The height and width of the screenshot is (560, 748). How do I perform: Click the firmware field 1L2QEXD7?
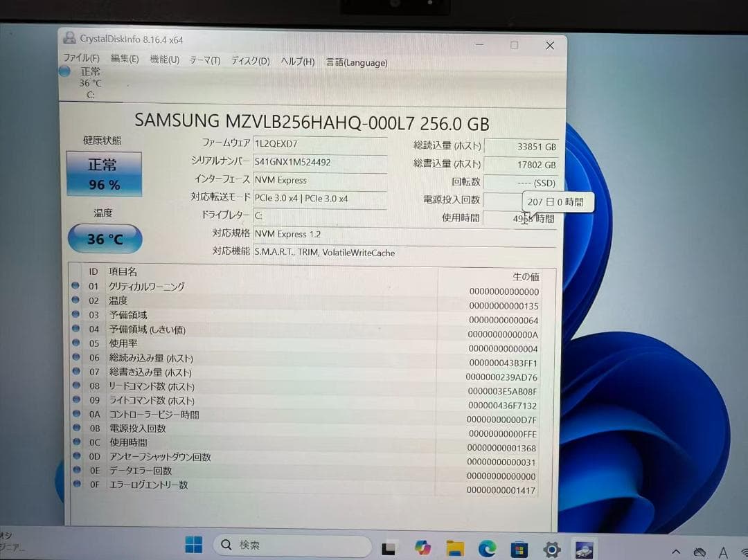click(319, 143)
